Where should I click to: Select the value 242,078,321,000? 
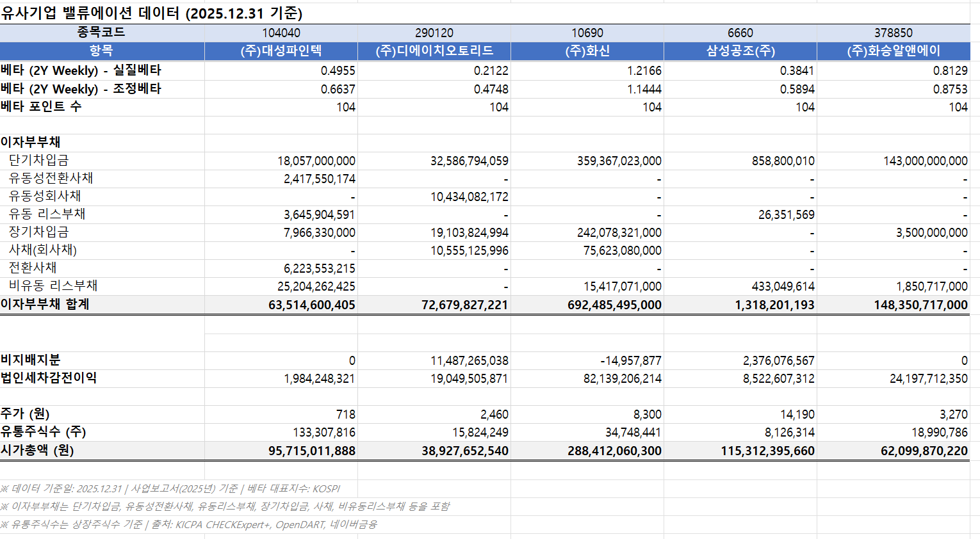point(619,233)
